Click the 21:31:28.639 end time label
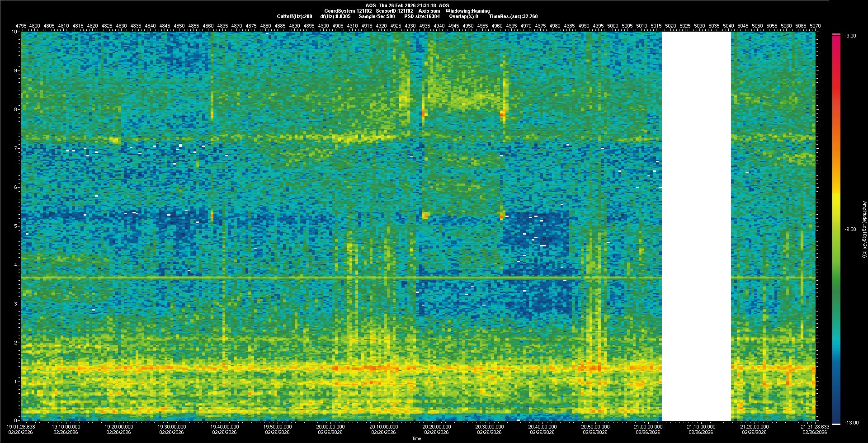The image size is (868, 443). click(815, 426)
